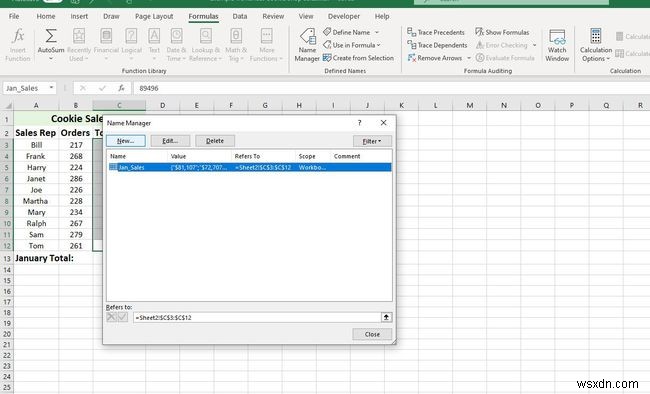The height and width of the screenshot is (394, 650).
Task: Close the Name Manager dialog with X
Action: click(383, 123)
